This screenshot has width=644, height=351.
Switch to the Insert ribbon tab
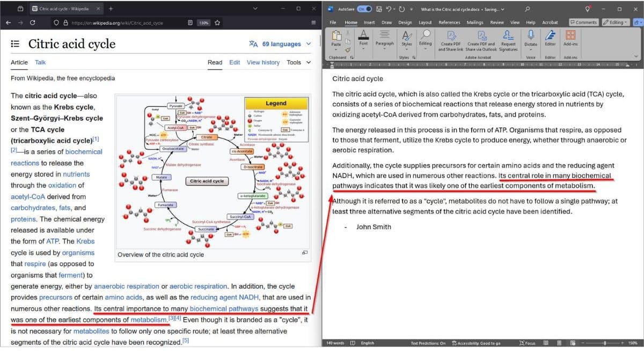click(x=369, y=23)
